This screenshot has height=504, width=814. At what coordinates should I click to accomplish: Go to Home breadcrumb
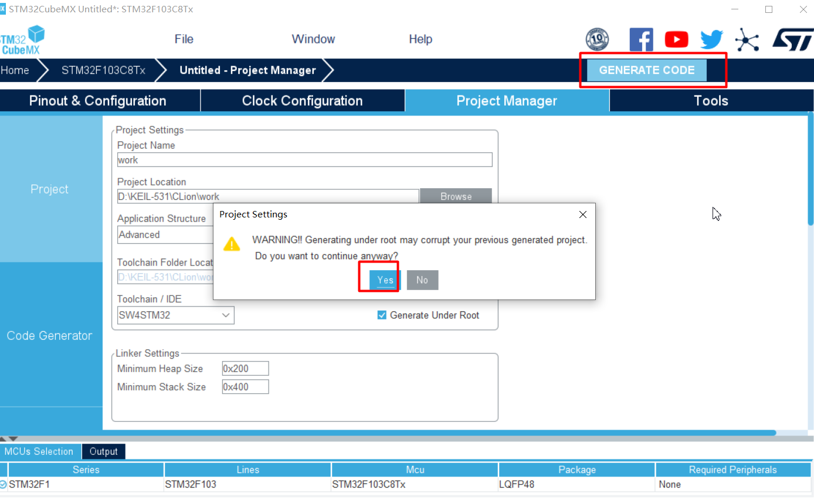[15, 70]
